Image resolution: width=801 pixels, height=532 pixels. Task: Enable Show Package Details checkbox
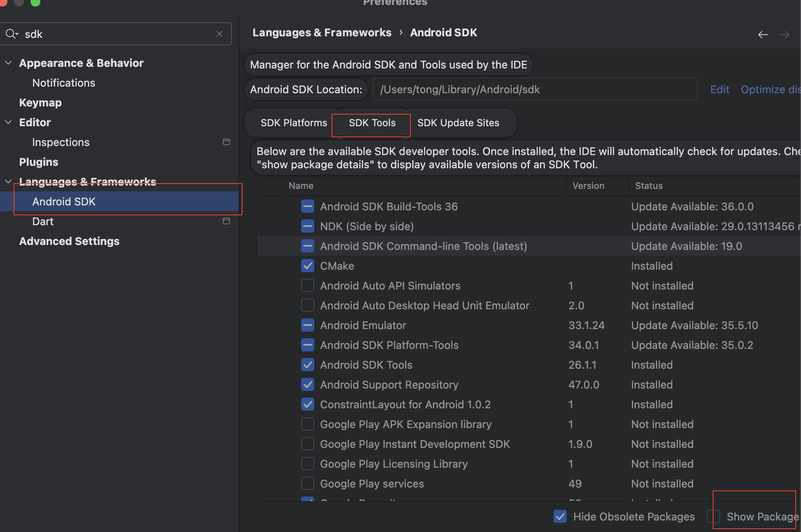click(x=714, y=516)
